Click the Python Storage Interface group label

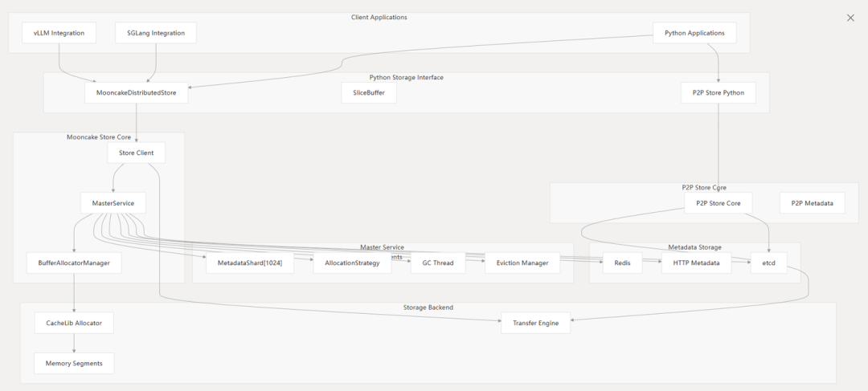click(407, 77)
